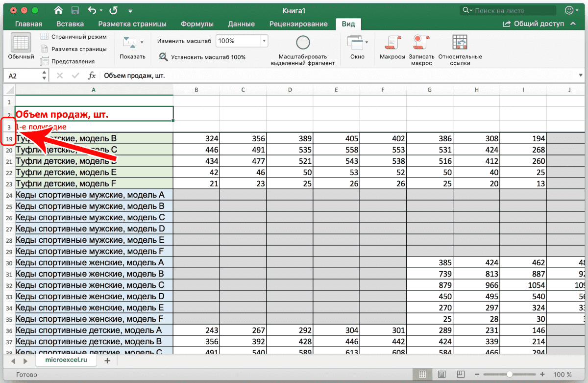Start Записать макрос recording
The image size is (588, 383).
tap(420, 43)
